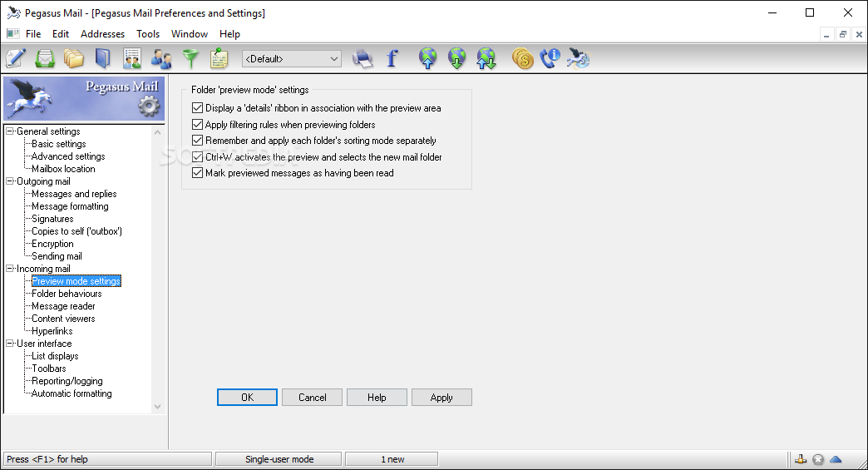868x470 pixels.
Task: Open the new mail folder tray icon
Action: [x=45, y=58]
